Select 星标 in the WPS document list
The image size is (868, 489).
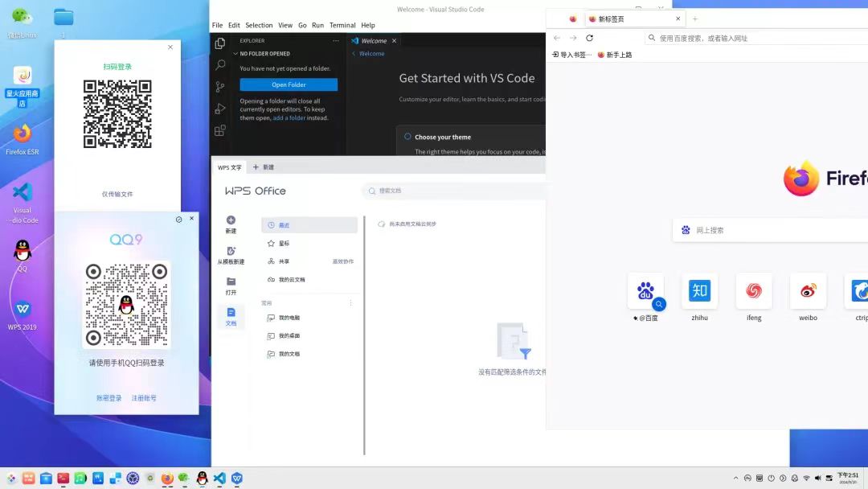(309, 243)
